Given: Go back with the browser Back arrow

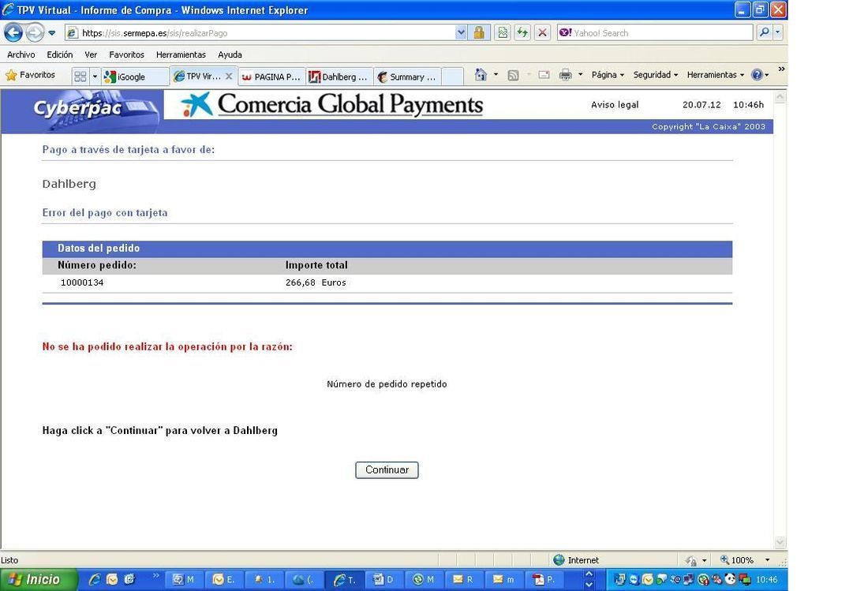Looking at the screenshot, I should click(x=13, y=32).
